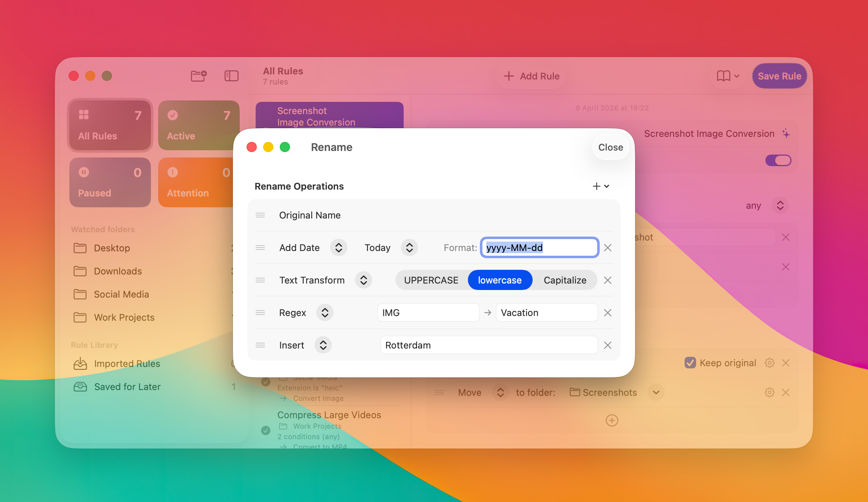This screenshot has width=868, height=502.
Task: Open settings gear for Move action
Action: click(769, 393)
